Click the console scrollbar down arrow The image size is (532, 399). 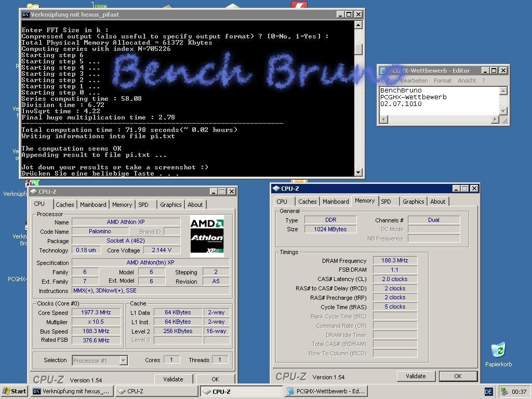point(358,172)
